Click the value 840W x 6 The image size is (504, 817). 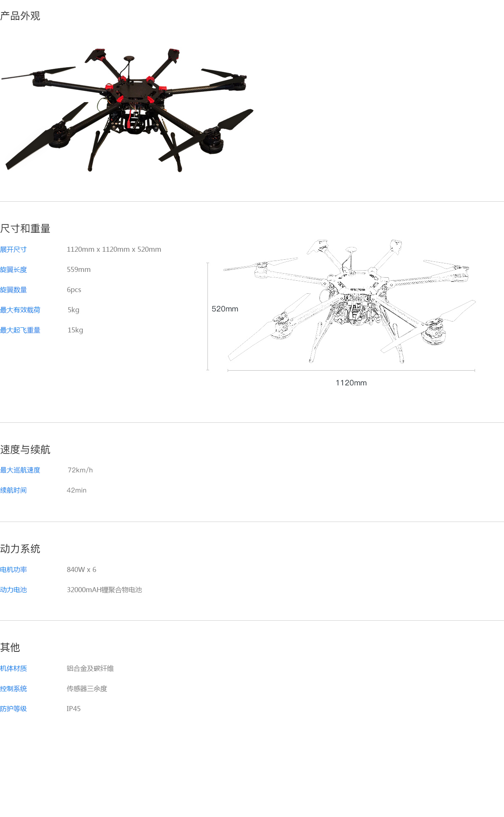(x=81, y=569)
